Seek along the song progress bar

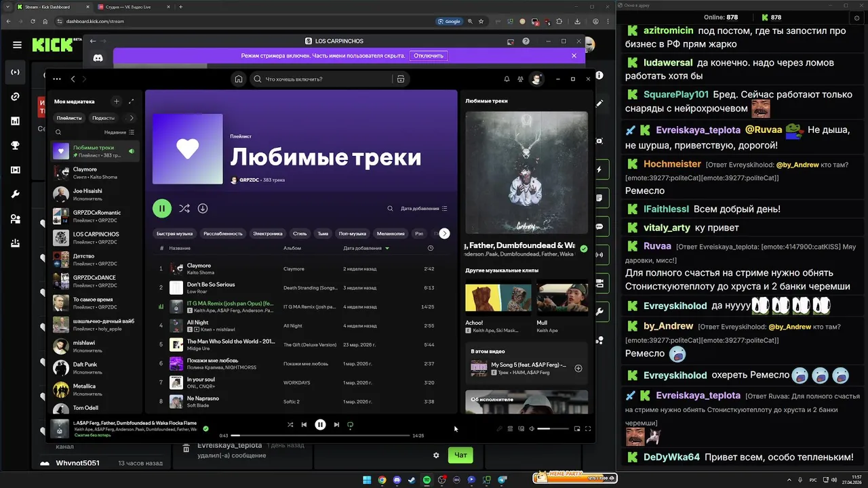pyautogui.click(x=320, y=436)
